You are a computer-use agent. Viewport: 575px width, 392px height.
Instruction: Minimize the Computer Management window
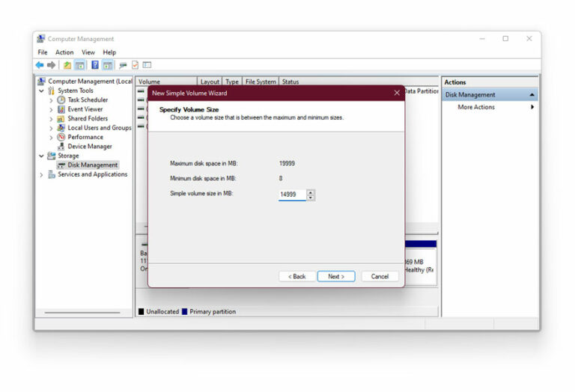pos(482,38)
